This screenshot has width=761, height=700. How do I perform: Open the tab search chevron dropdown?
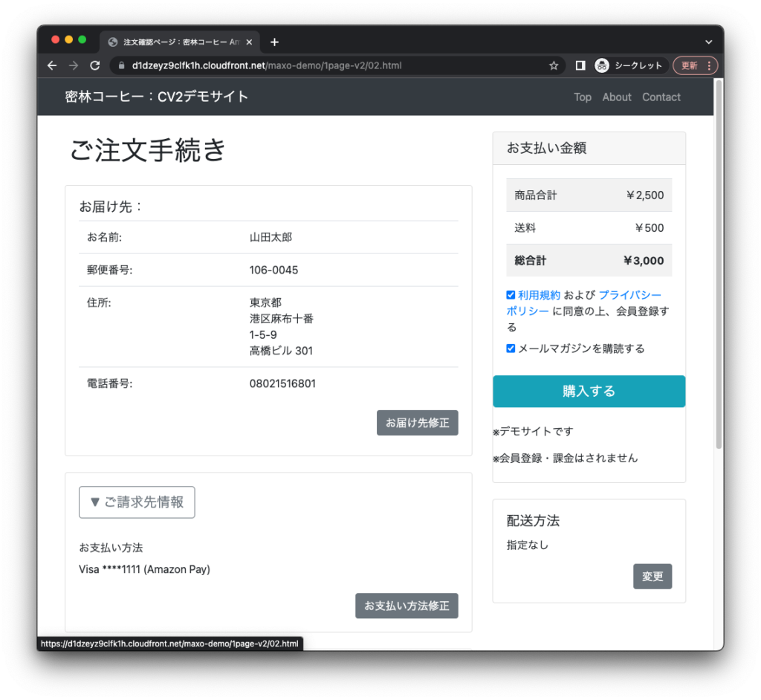click(708, 42)
